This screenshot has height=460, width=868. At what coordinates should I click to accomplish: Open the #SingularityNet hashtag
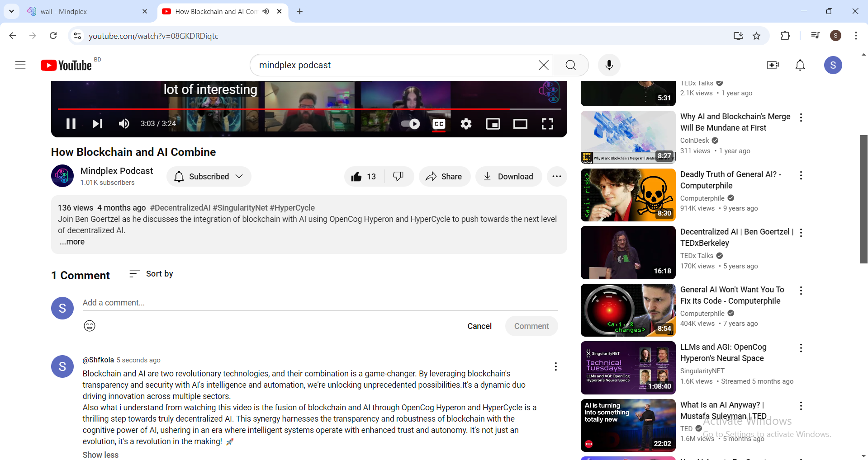[240, 208]
